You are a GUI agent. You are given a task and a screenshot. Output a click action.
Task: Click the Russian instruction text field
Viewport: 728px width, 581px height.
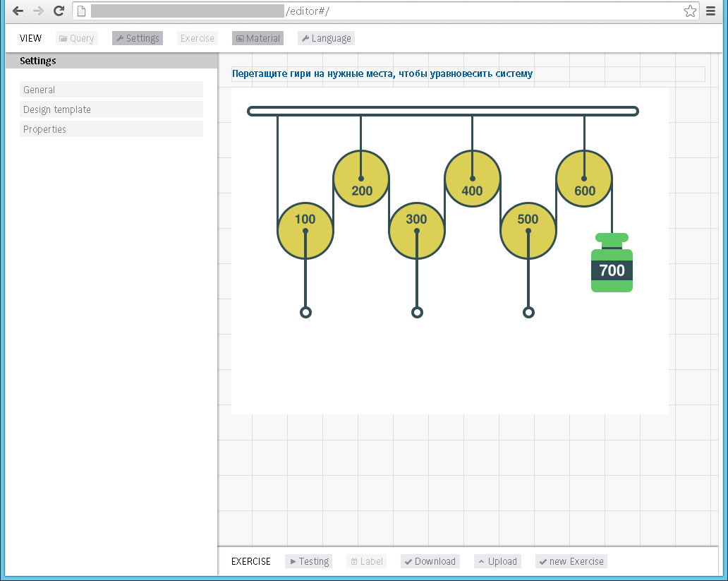[x=468, y=73]
